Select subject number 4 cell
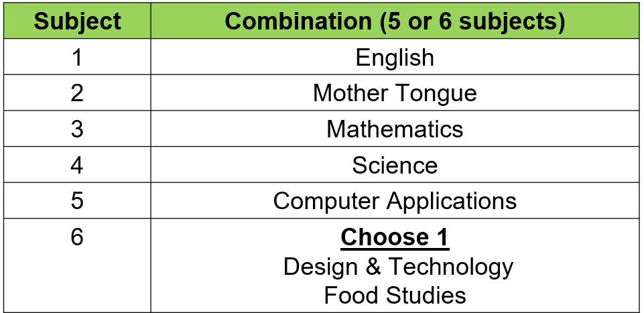 pos(77,165)
